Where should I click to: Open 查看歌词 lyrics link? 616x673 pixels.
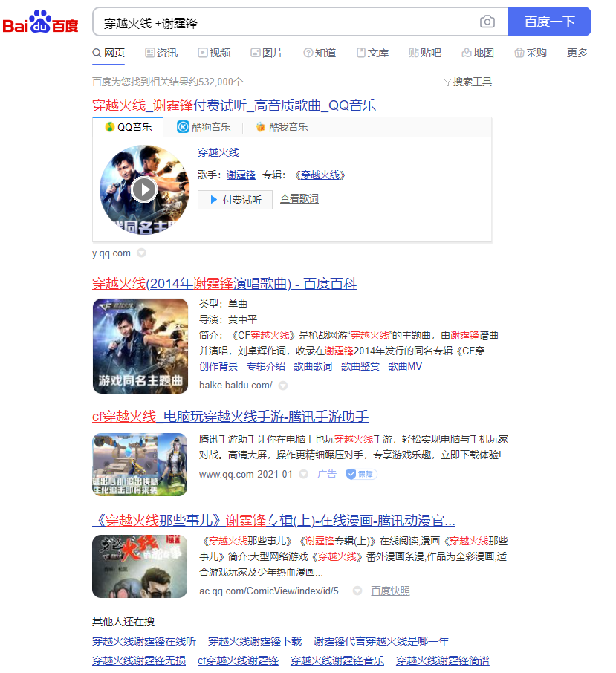point(299,199)
